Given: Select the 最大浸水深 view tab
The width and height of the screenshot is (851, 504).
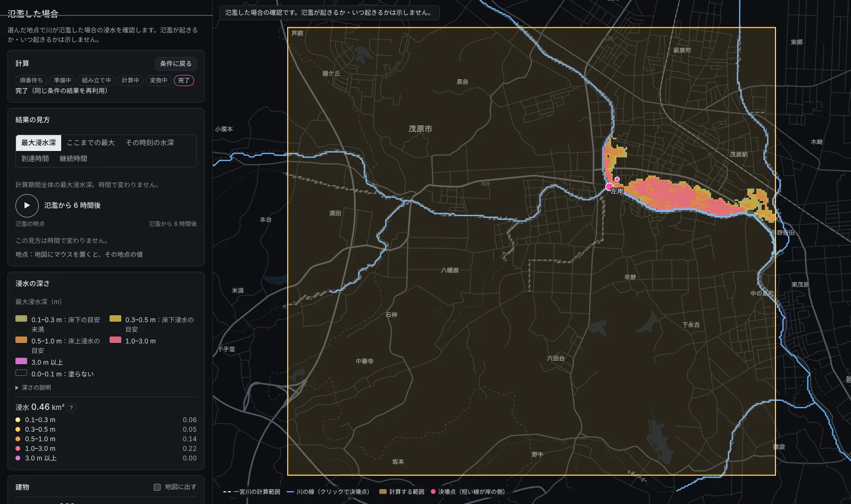Looking at the screenshot, I should click(38, 142).
